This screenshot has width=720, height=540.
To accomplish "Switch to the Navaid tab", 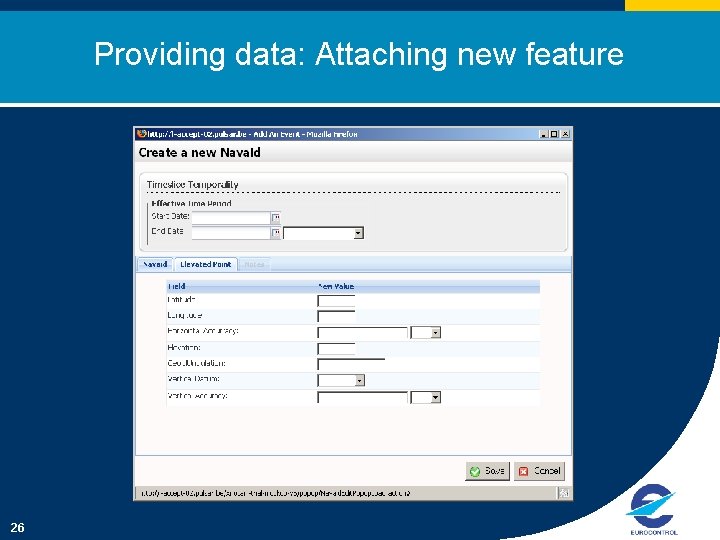I will (x=155, y=264).
